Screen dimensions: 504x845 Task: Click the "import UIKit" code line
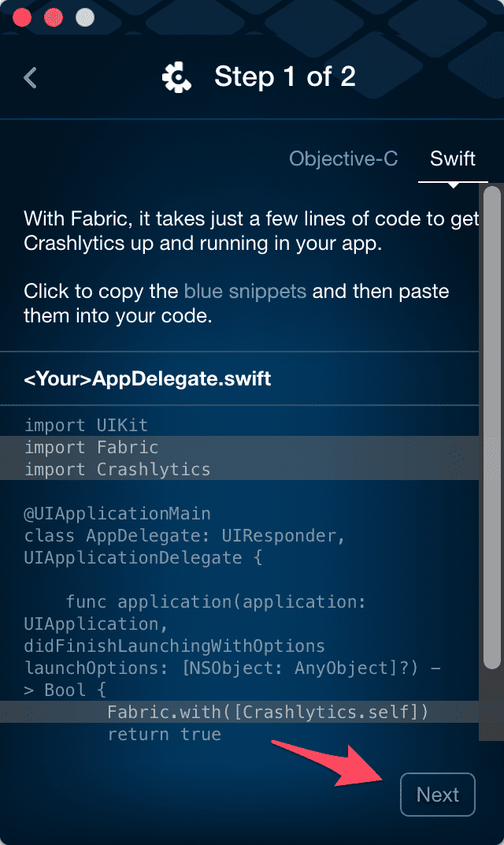(x=86, y=425)
